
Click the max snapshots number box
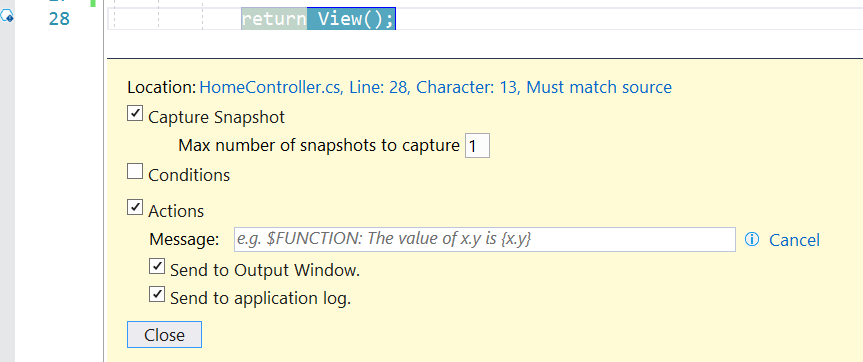[477, 146]
